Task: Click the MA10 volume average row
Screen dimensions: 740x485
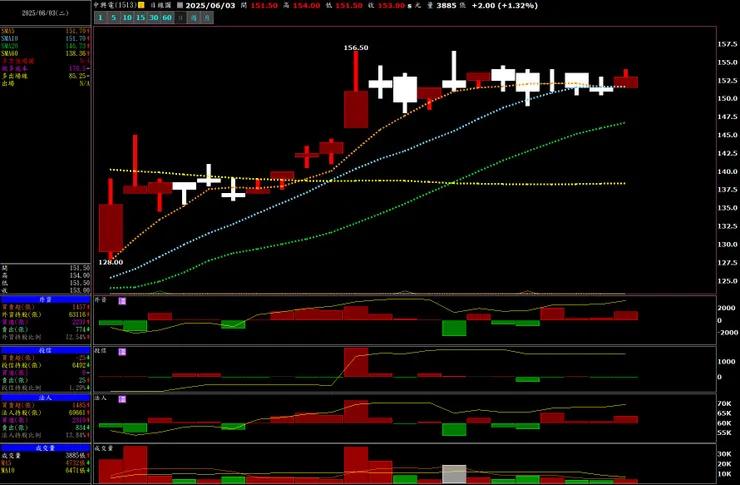Action: coord(45,471)
